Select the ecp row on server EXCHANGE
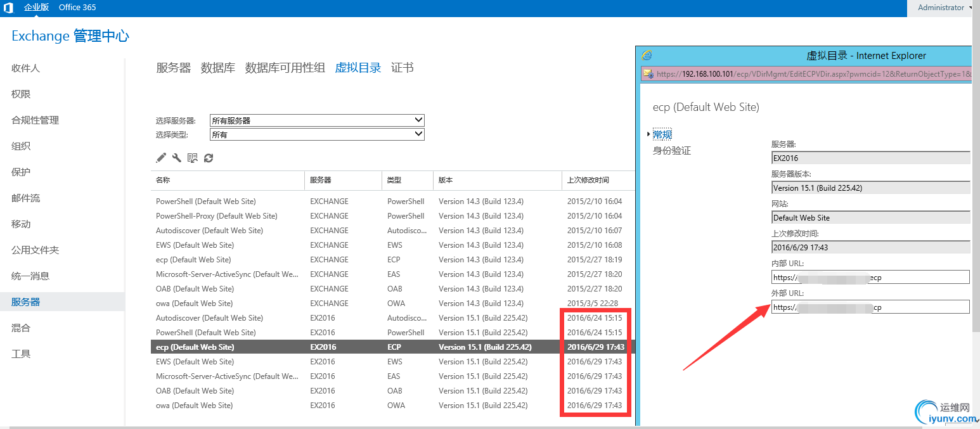980x429 pixels. pyautogui.click(x=393, y=260)
